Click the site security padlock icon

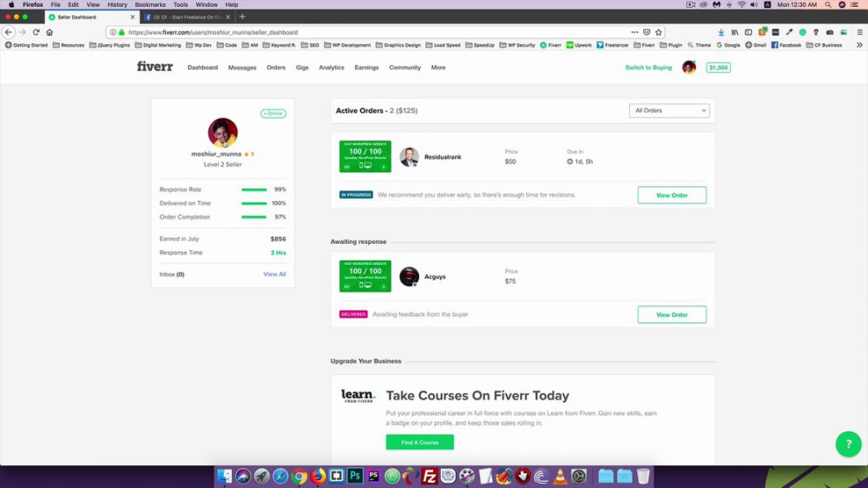tap(122, 32)
